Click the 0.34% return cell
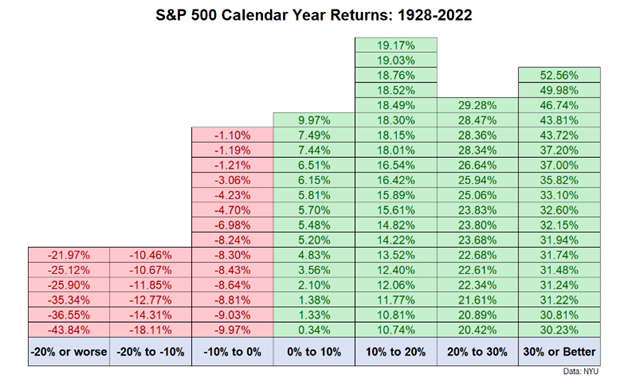Viewport: 624px width, 379px height. [x=314, y=330]
